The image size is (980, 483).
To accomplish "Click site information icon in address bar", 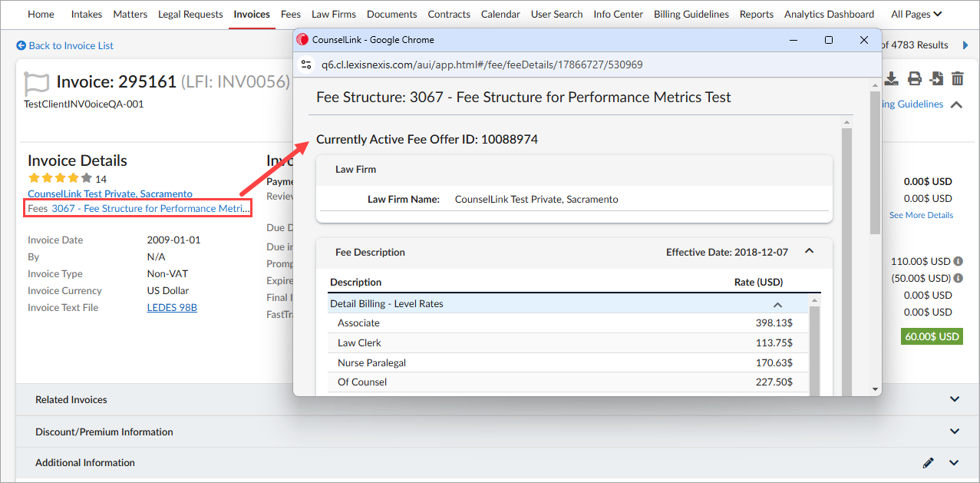I will [306, 65].
